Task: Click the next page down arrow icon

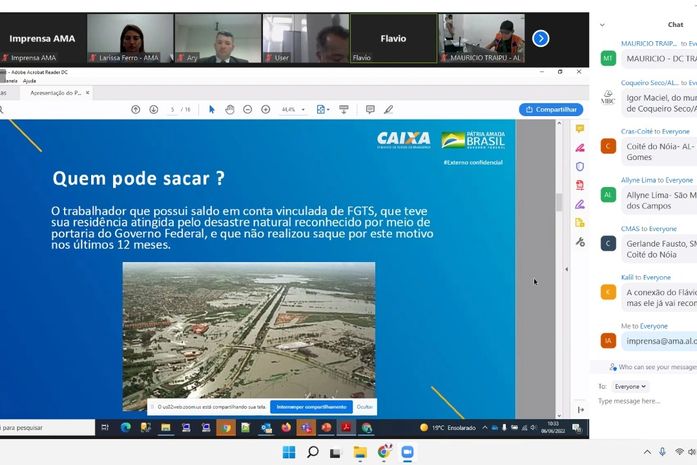Action: point(153,109)
